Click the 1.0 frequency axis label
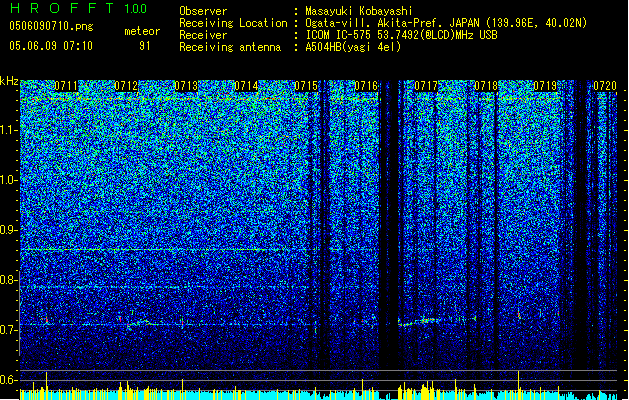Screen dimensions: 629x400 pos(9,180)
